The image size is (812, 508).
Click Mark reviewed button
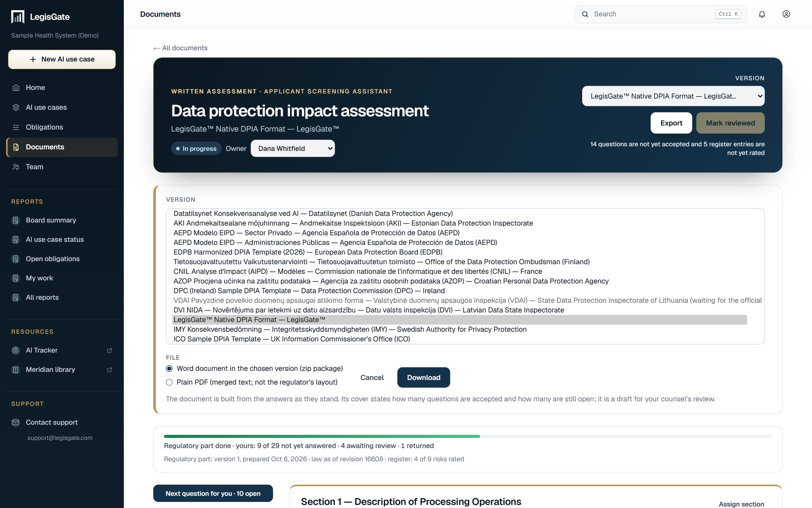point(730,123)
